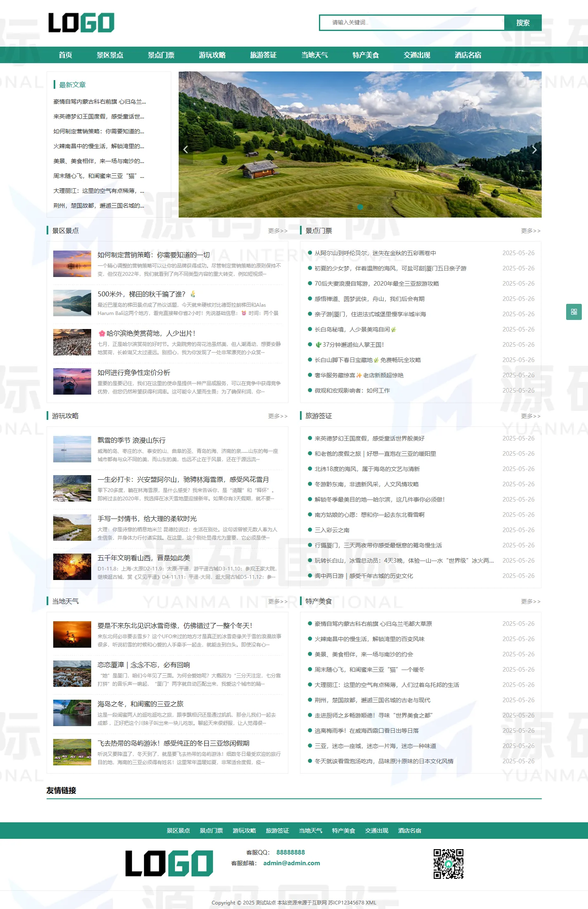This screenshot has width=588, height=909.
Task: Open the 首页 navigation tab
Action: click(x=65, y=55)
